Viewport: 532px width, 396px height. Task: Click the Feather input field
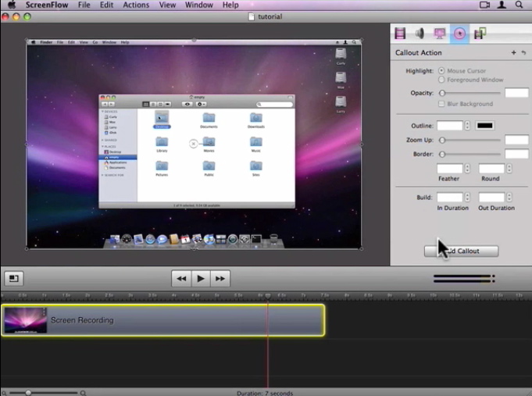click(x=449, y=168)
